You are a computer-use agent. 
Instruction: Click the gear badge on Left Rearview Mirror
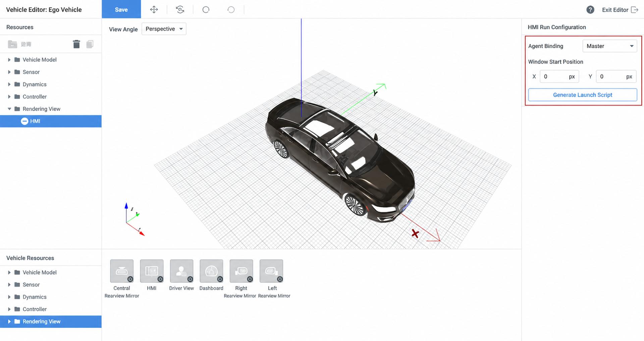280,279
